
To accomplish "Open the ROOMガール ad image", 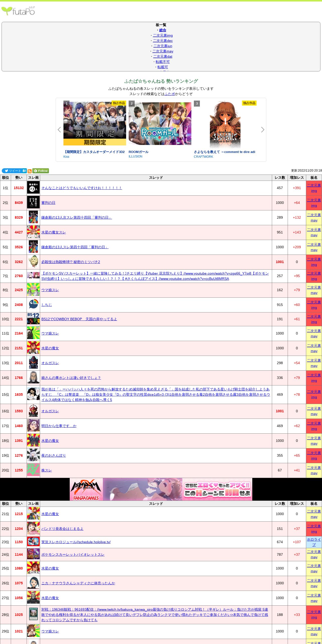I will [160, 124].
